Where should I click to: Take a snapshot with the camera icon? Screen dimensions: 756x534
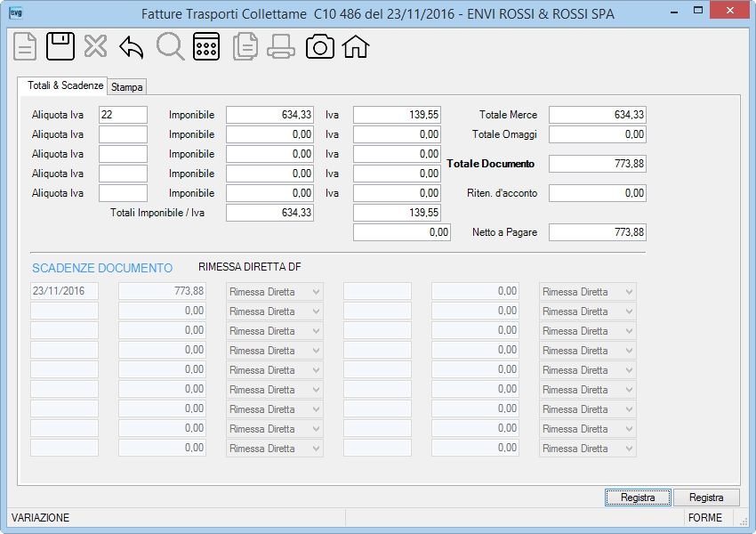click(319, 47)
